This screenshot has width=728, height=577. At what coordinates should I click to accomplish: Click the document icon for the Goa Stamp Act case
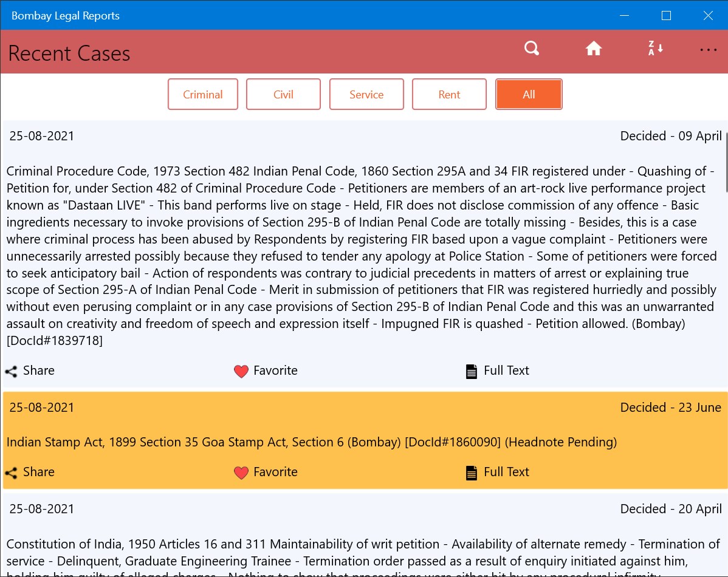click(472, 473)
